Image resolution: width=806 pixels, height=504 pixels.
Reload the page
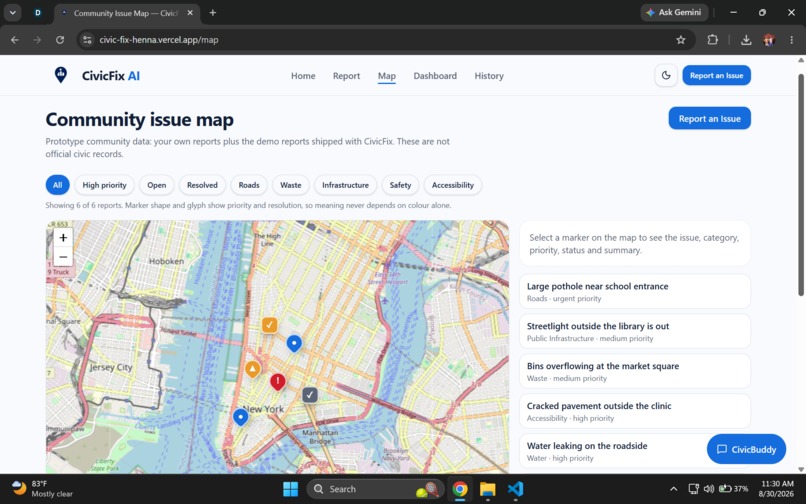click(60, 40)
